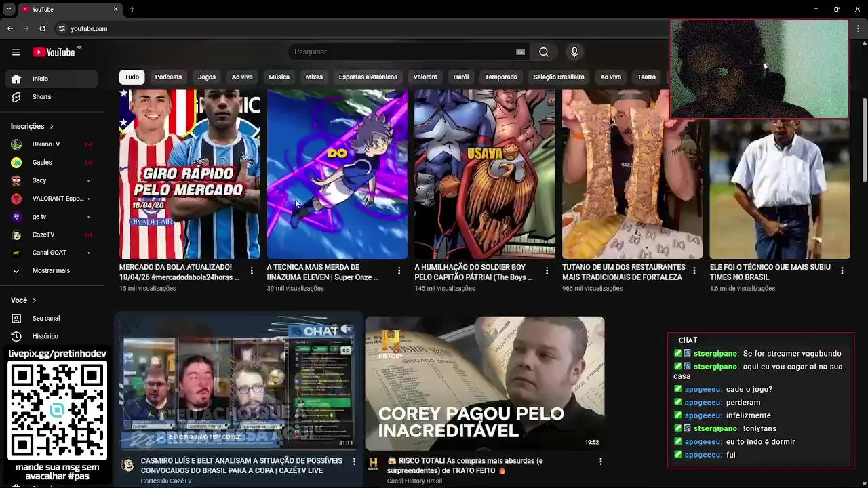Open the on-screen keyboard icon in search box
Viewport: 868px width, 488px height.
[520, 52]
